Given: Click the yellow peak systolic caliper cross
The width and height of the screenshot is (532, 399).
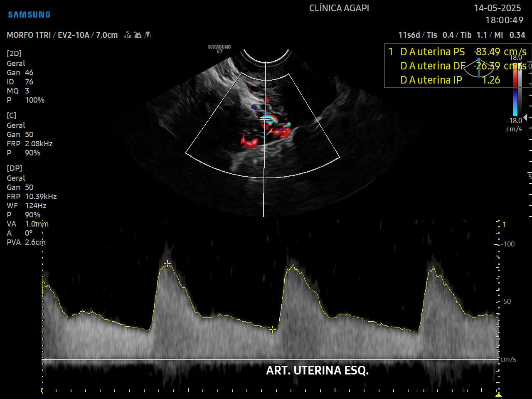Looking at the screenshot, I should click(x=167, y=264).
